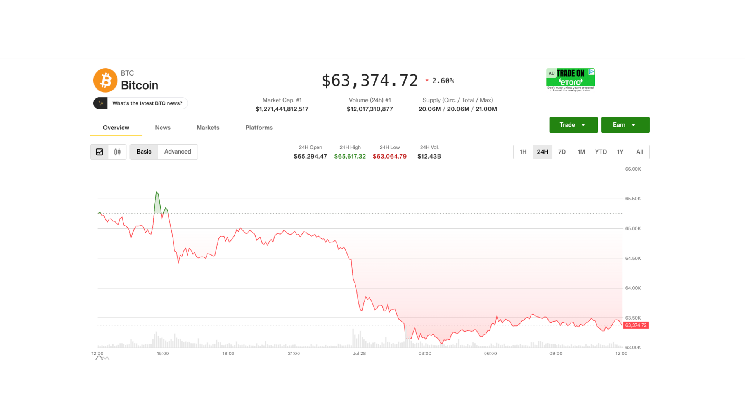Switch to the Platforms tab
The width and height of the screenshot is (745, 419).
[259, 127]
